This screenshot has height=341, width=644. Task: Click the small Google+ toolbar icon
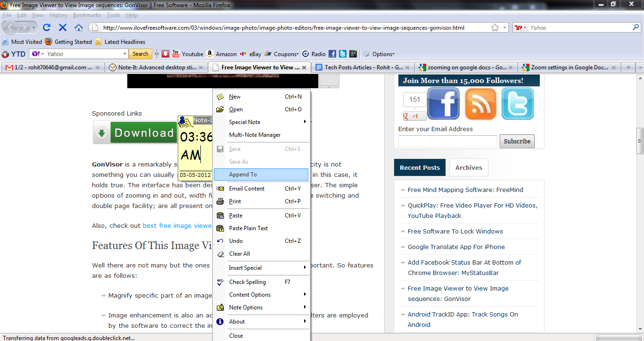(353, 54)
